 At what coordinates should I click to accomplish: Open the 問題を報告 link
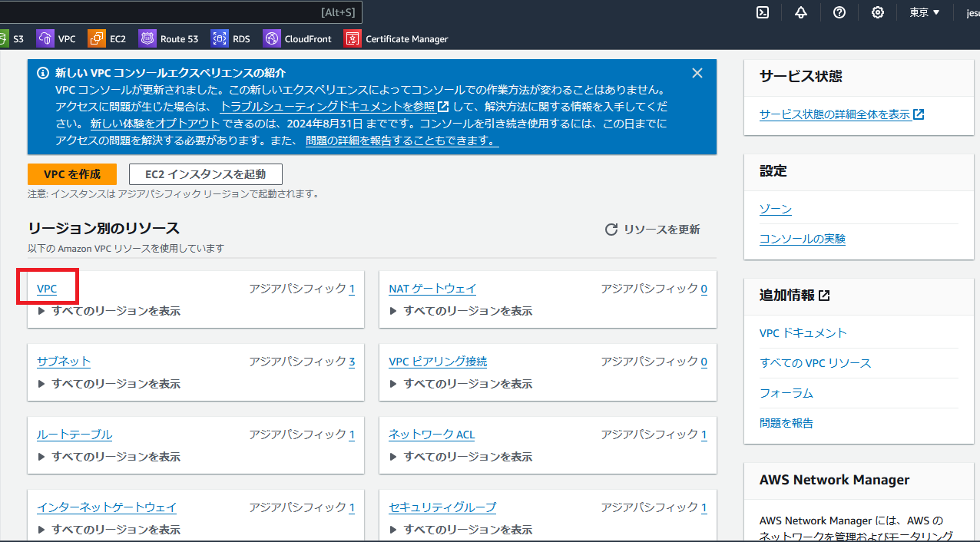point(786,423)
